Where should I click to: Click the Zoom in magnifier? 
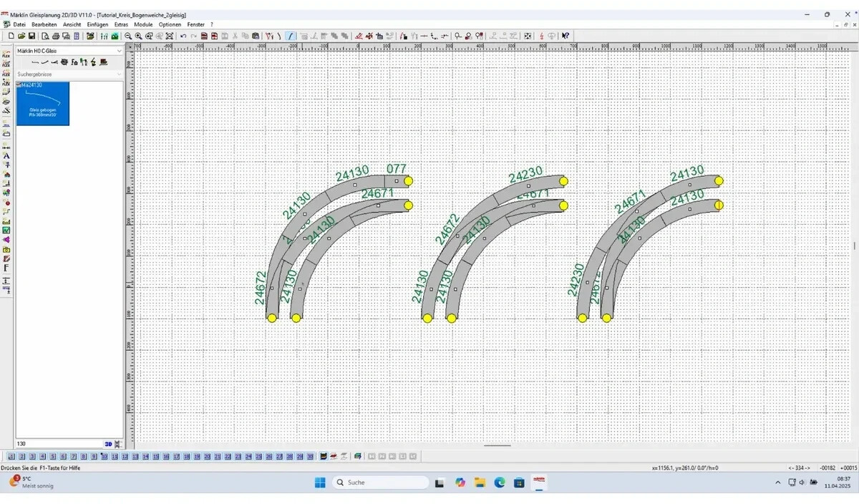tap(138, 36)
